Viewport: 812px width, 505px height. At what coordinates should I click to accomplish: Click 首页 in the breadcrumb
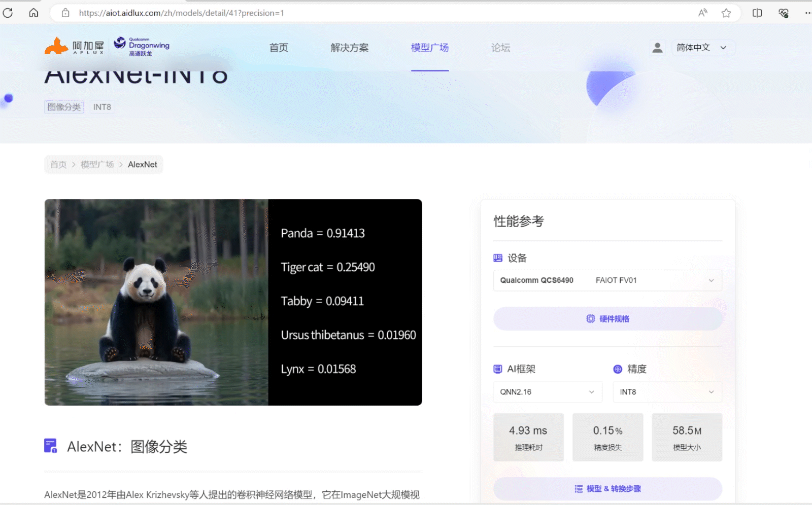[58, 164]
